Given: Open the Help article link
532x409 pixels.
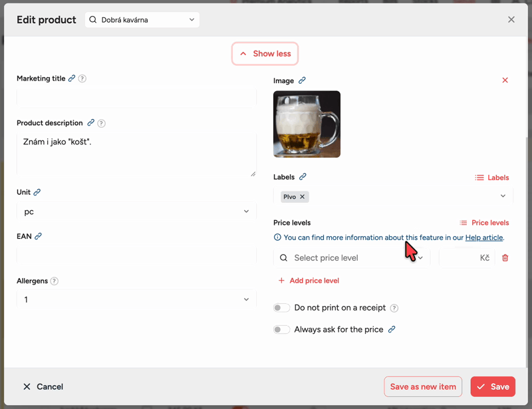Looking at the screenshot, I should (x=484, y=237).
